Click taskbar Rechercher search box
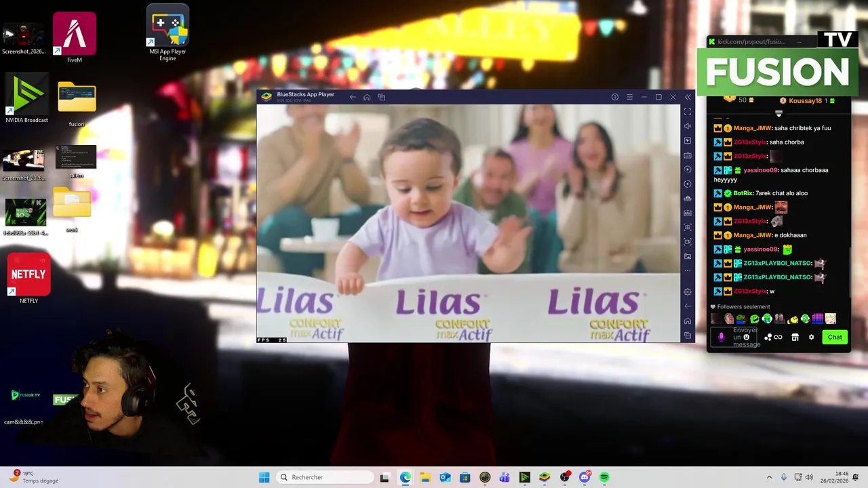 pyautogui.click(x=326, y=477)
